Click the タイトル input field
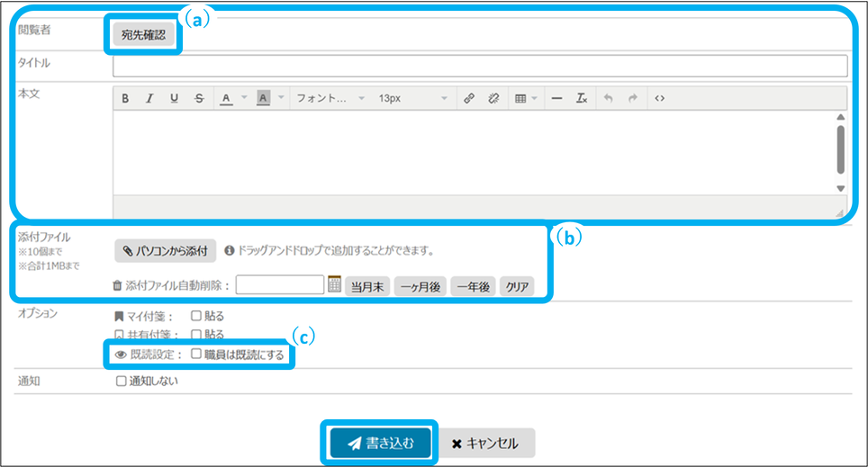Image resolution: width=868 pixels, height=467 pixels. pyautogui.click(x=479, y=66)
